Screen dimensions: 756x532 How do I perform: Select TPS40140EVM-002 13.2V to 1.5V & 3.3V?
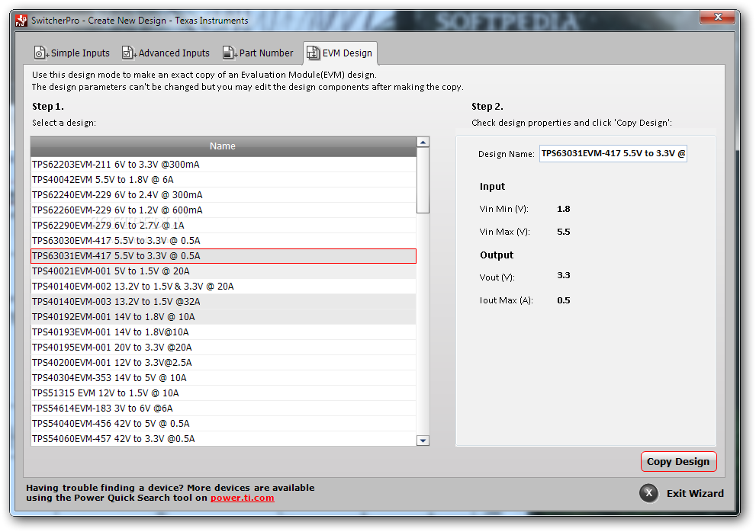click(x=224, y=287)
